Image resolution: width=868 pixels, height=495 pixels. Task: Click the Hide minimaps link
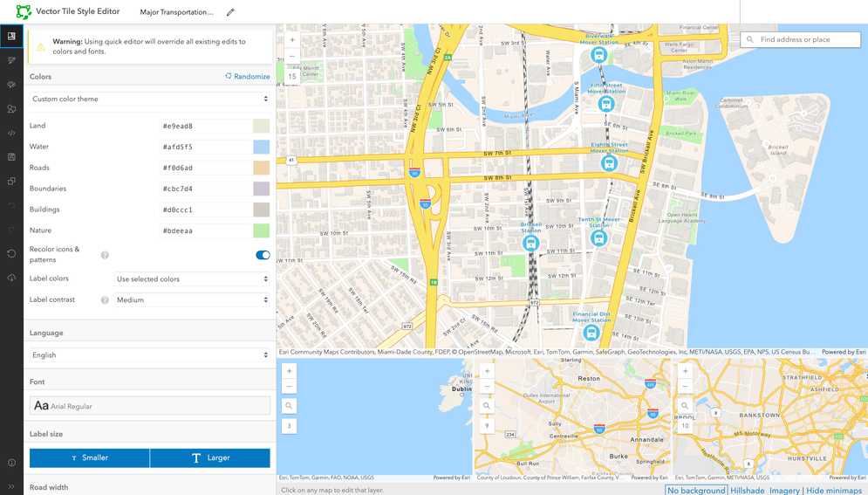point(833,491)
